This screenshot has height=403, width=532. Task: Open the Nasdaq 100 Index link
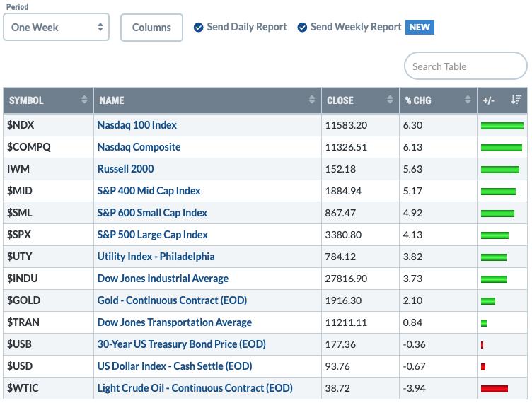pyautogui.click(x=137, y=125)
